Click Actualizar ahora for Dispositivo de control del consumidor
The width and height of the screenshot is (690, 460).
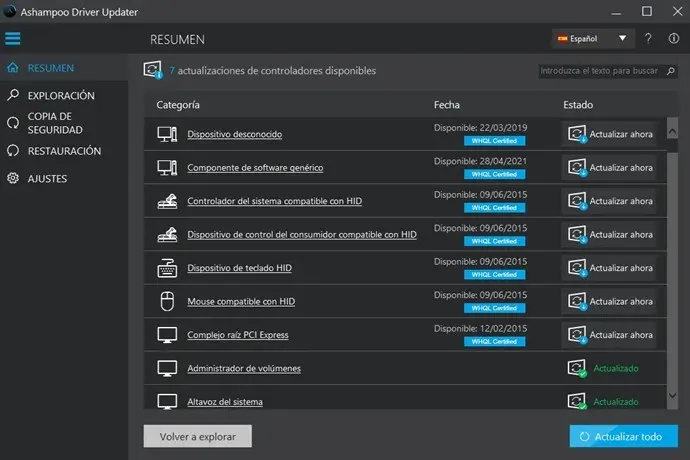(x=609, y=234)
